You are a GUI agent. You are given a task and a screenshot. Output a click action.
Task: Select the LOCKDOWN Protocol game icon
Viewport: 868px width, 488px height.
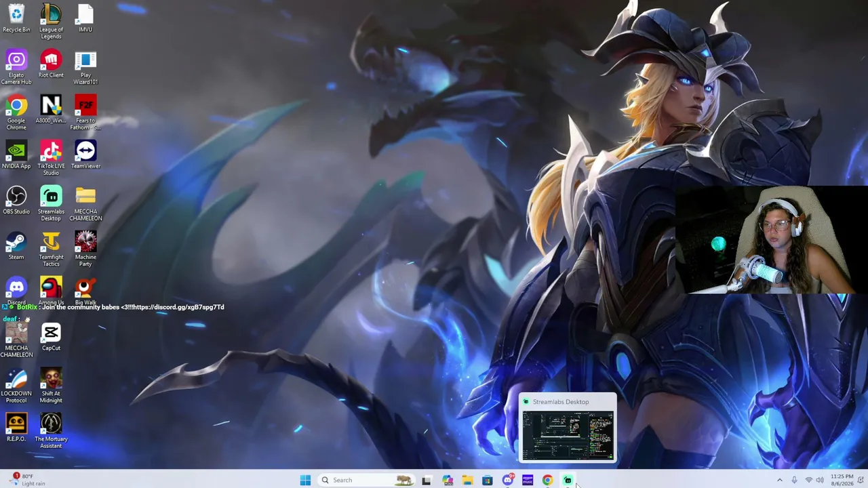tap(16, 386)
